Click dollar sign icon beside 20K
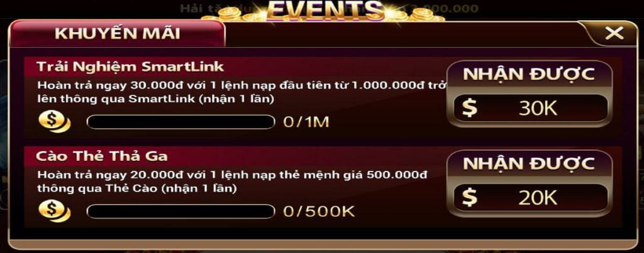 pyautogui.click(x=469, y=198)
